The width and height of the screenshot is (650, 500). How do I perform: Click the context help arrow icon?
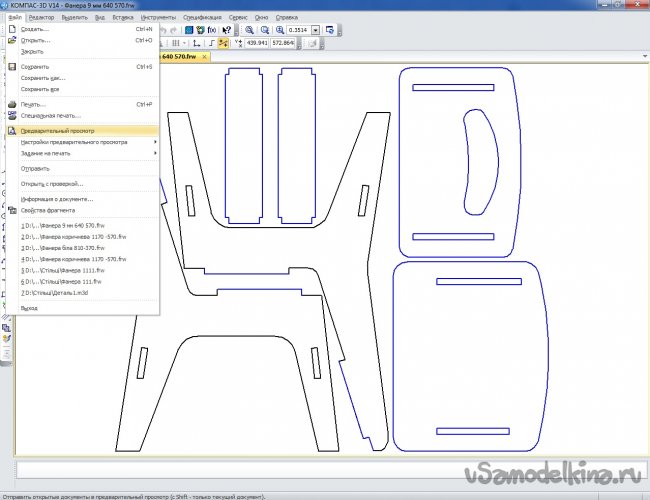[224, 30]
